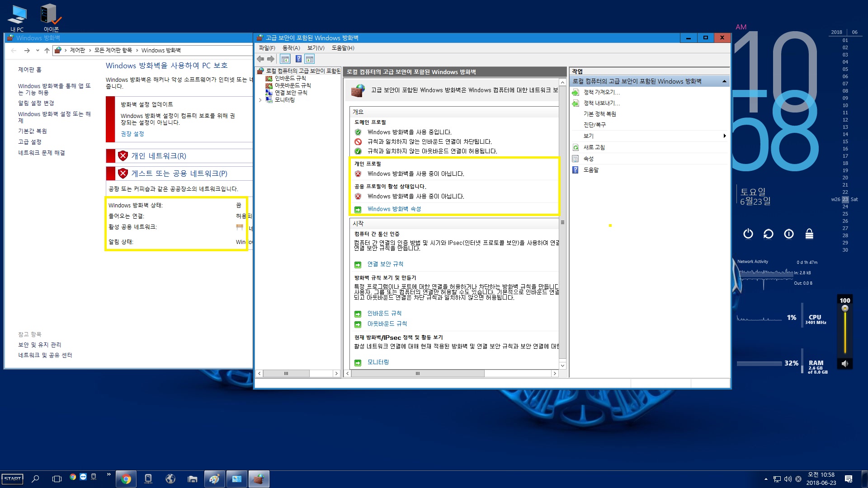Screen dimensions: 868x488
Task: Open the 인바운드 규칙 link in overview pane
Action: coord(384,313)
